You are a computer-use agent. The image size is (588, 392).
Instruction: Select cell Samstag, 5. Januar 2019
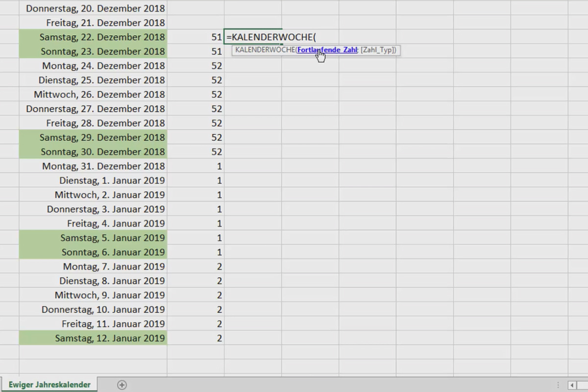coord(93,238)
